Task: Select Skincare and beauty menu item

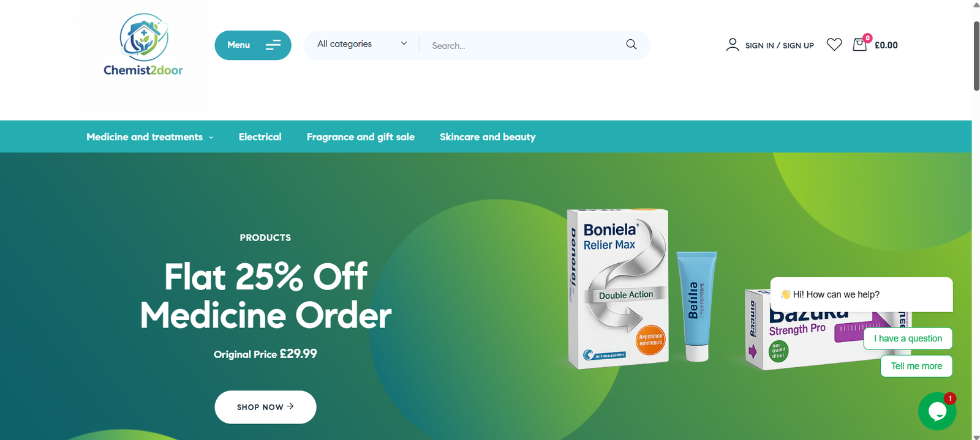Action: pyautogui.click(x=488, y=137)
